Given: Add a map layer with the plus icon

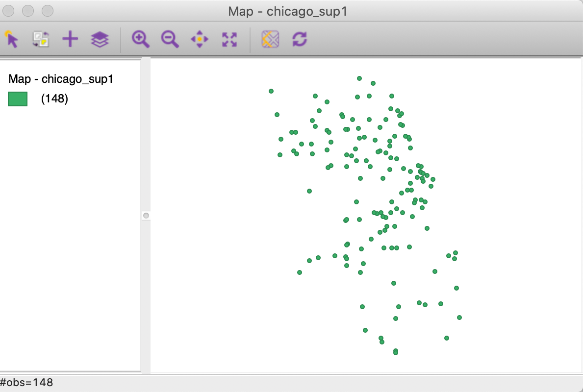Looking at the screenshot, I should [70, 39].
